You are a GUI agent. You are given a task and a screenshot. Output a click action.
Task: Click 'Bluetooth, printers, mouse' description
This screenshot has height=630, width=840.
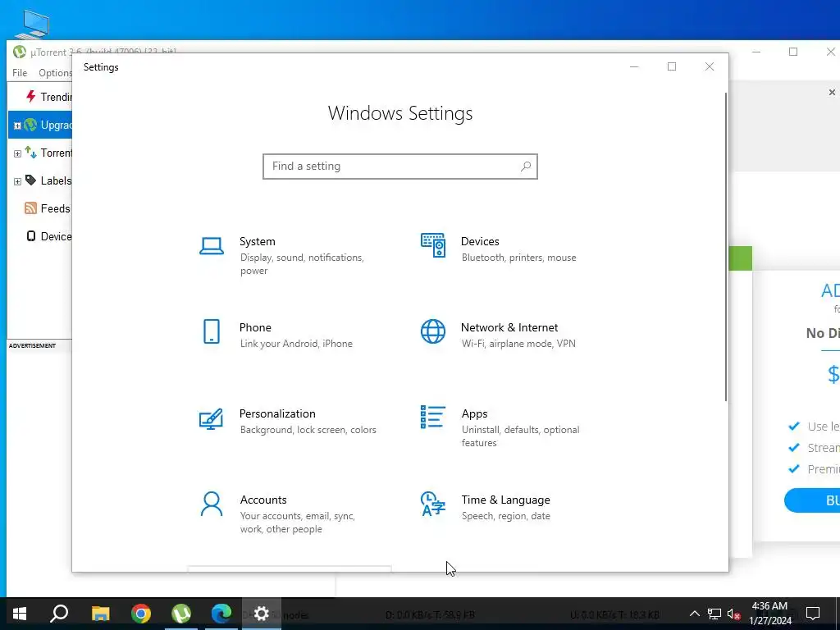[x=519, y=258]
